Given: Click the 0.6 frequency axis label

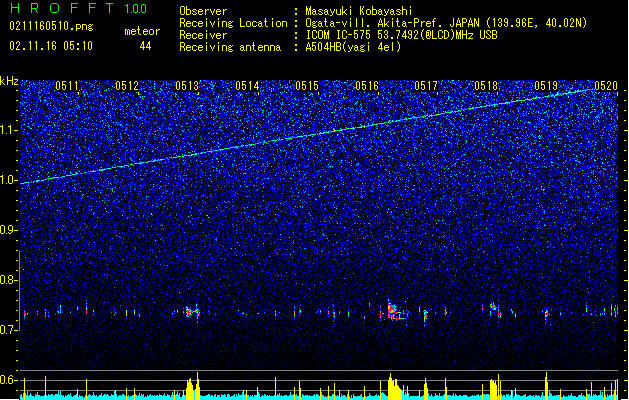Looking at the screenshot, I should pos(9,380).
